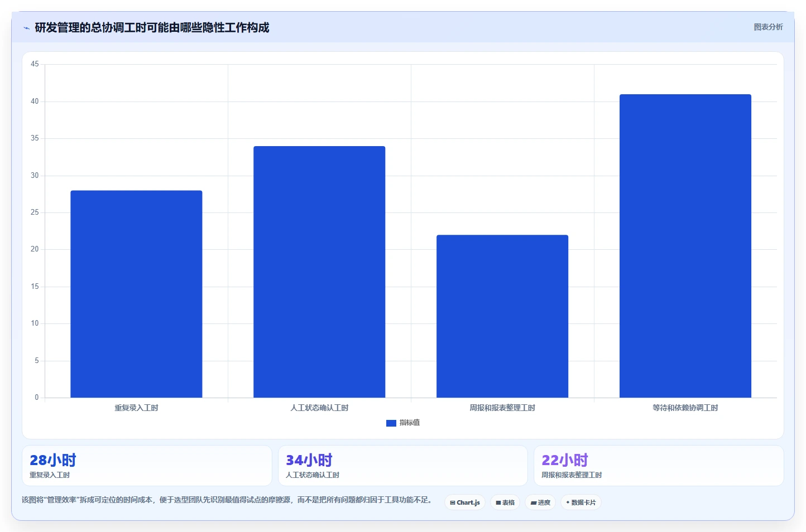Click the x-axis label 周报和报表整理工时
806x532 pixels.
[x=502, y=408]
